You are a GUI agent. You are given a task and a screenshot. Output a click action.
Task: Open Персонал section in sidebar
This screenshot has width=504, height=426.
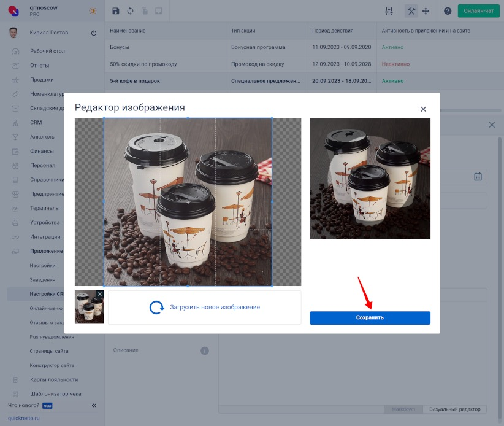pyautogui.click(x=42, y=165)
